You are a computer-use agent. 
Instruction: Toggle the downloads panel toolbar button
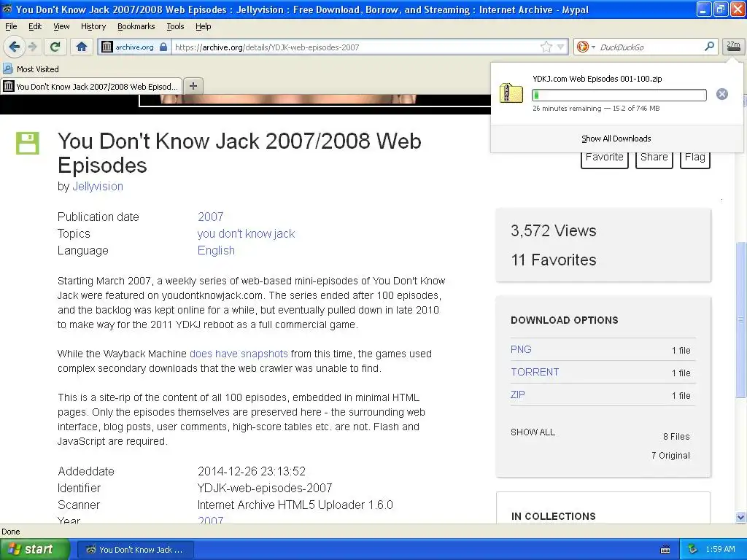(733, 46)
